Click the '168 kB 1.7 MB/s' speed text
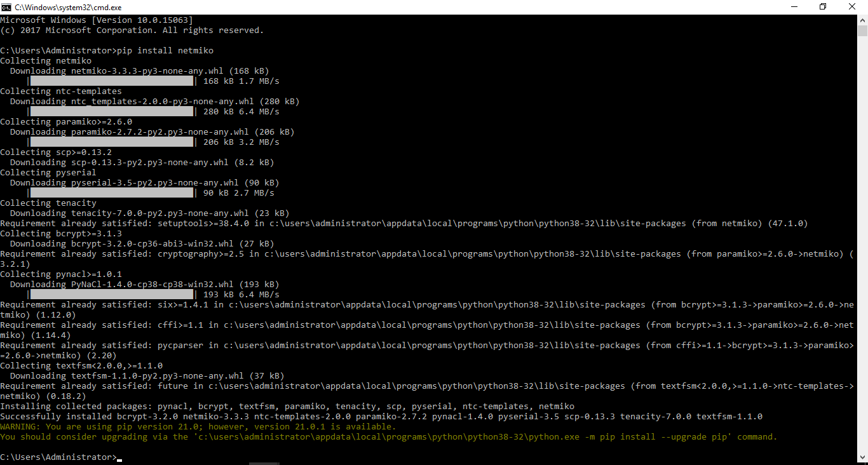The image size is (868, 465). pos(241,81)
